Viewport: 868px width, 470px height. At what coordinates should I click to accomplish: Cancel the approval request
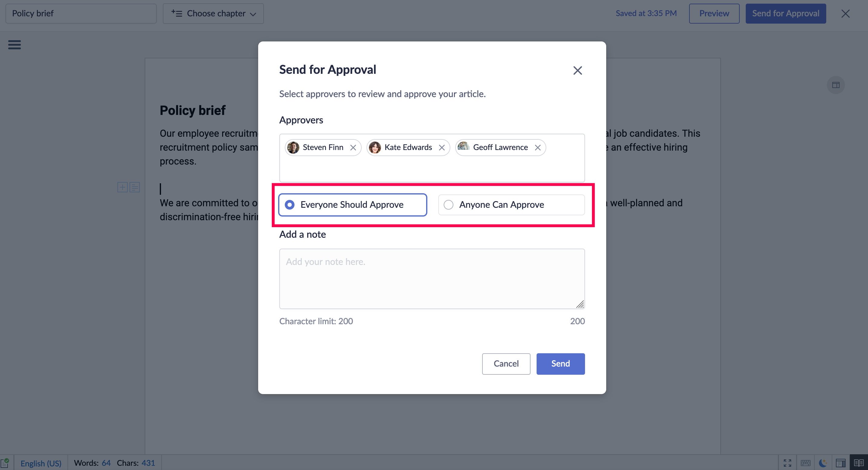[506, 364]
